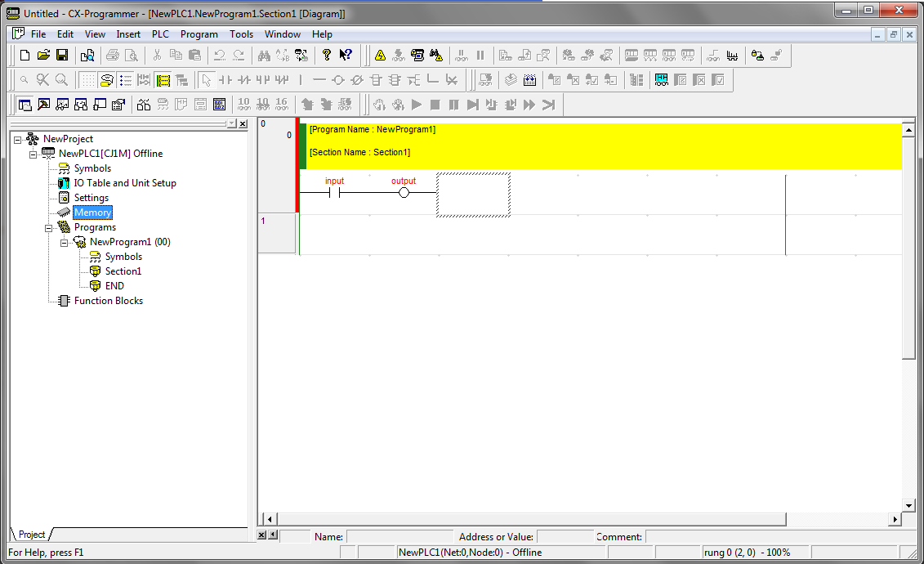Click the blue 001 002 grid view icon
The height and width of the screenshot is (564, 924).
coord(219,105)
